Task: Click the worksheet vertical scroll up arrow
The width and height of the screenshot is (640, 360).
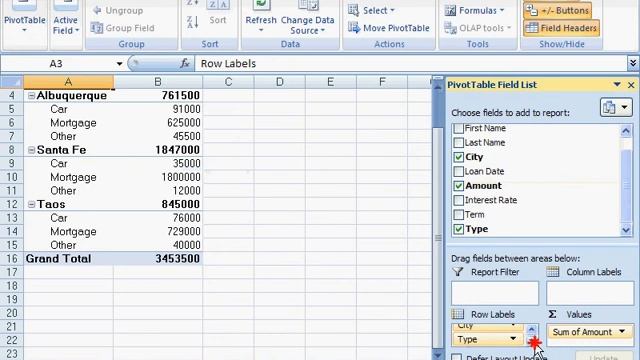Action: 438,86
